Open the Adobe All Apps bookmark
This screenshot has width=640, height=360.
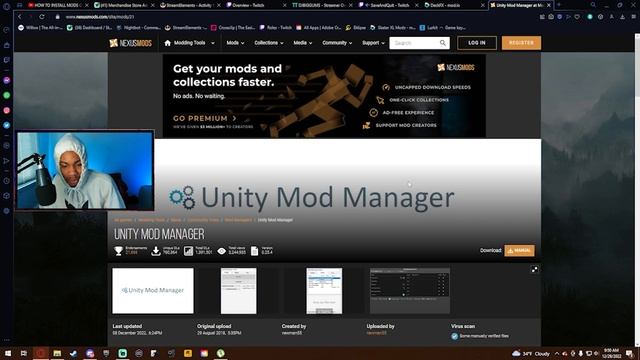pos(318,28)
